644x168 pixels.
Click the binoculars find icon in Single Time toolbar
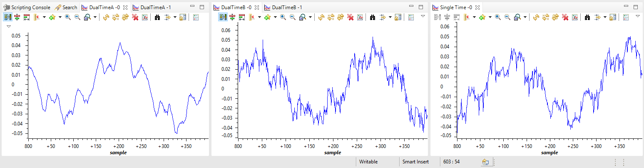(587, 17)
